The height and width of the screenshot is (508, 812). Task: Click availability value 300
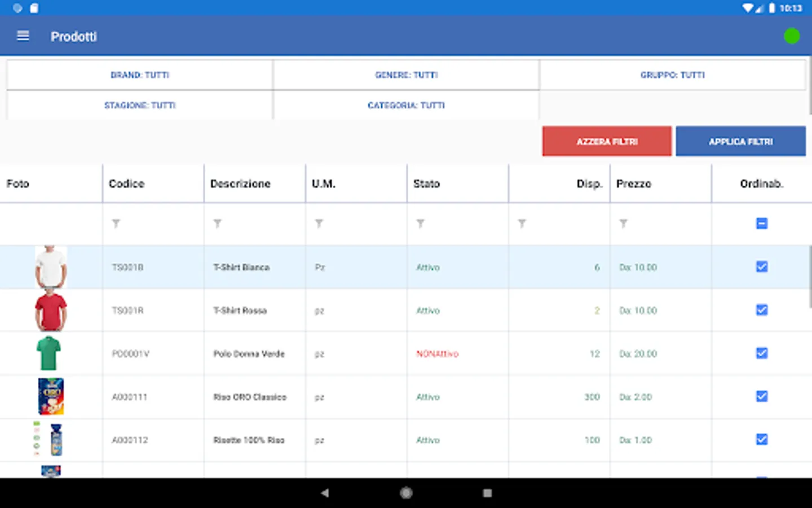(592, 397)
